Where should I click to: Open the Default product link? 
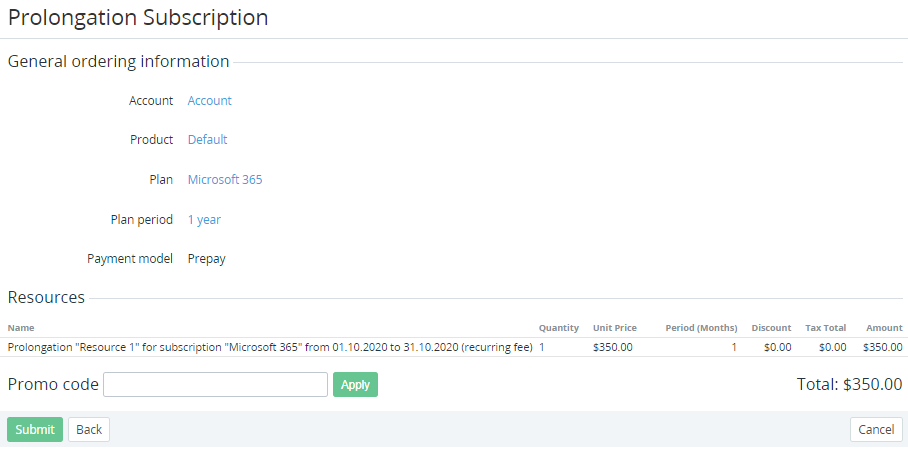(x=207, y=140)
